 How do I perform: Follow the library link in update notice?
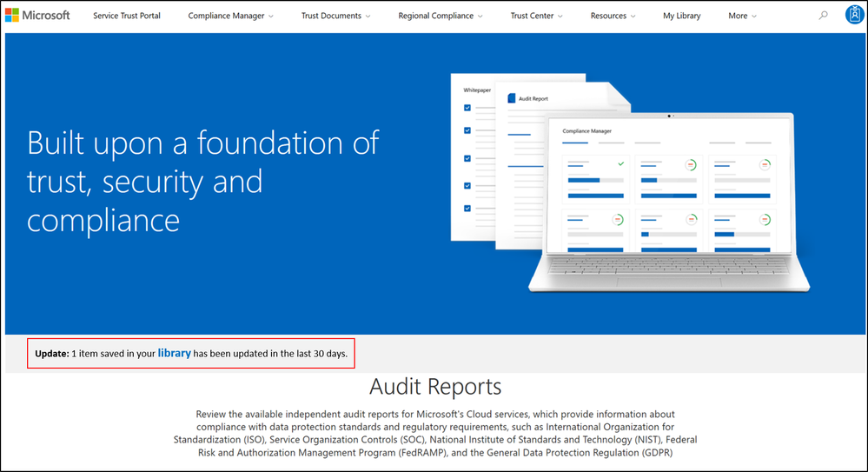coord(175,353)
